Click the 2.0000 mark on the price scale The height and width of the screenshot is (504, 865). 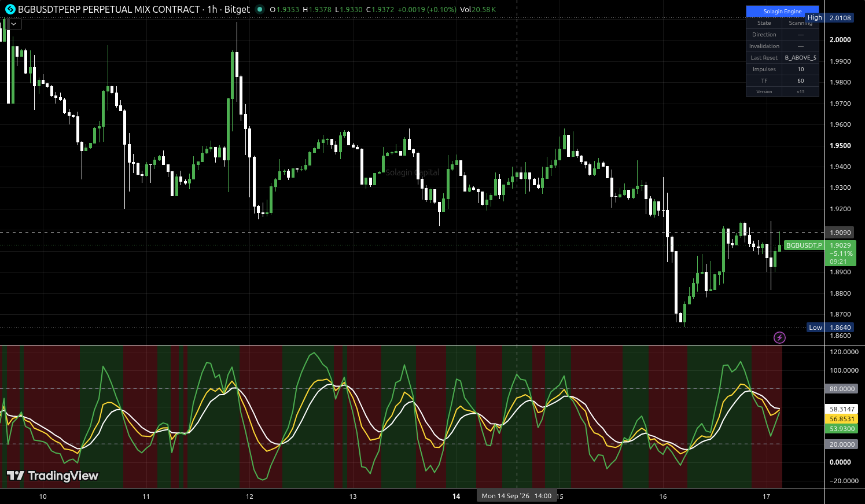[x=840, y=40]
